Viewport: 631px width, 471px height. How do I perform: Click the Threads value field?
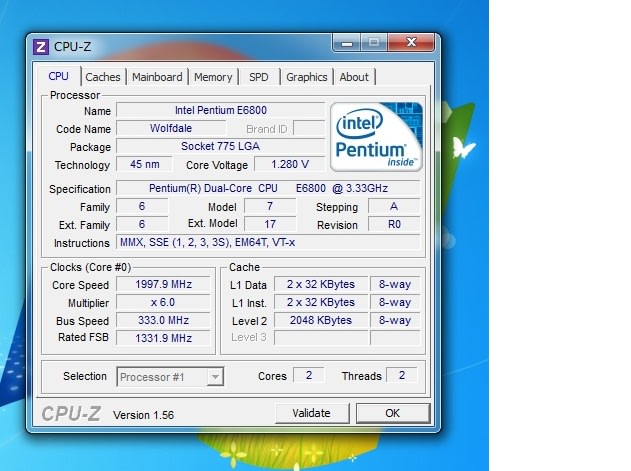pos(402,375)
